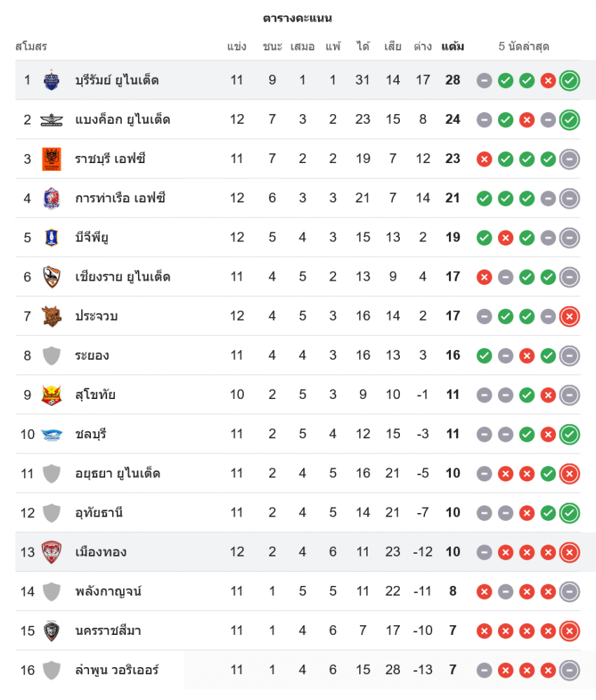
Task: Select the ระยอง team name
Action: pyautogui.click(x=92, y=356)
